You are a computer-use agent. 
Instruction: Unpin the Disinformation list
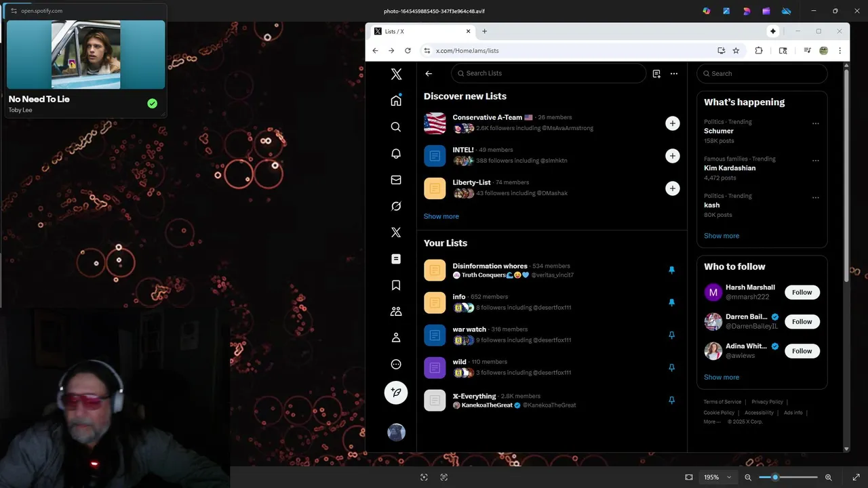tap(671, 270)
